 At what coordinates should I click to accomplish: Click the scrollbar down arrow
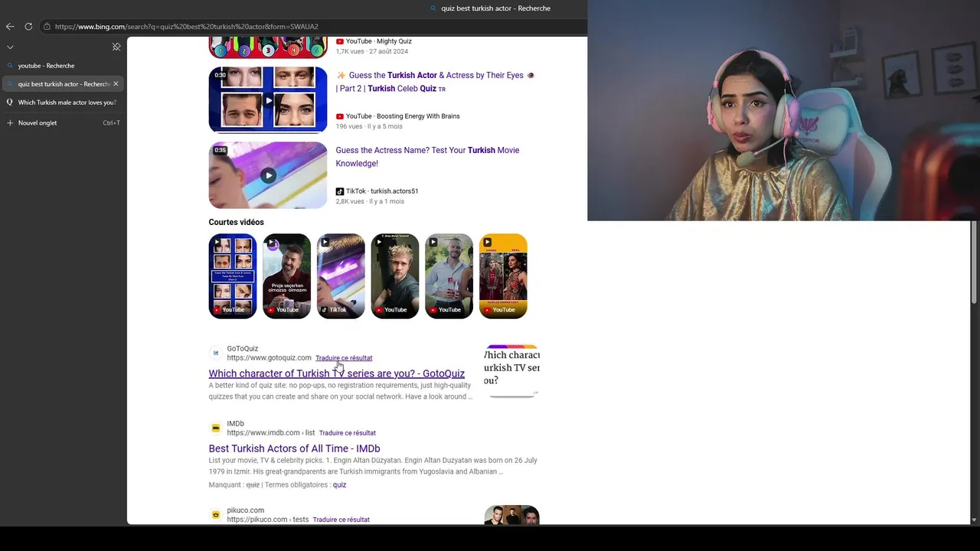[974, 520]
